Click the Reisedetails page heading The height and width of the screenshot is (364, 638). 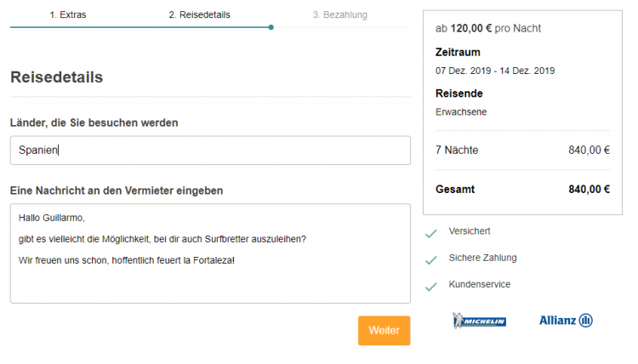[56, 77]
